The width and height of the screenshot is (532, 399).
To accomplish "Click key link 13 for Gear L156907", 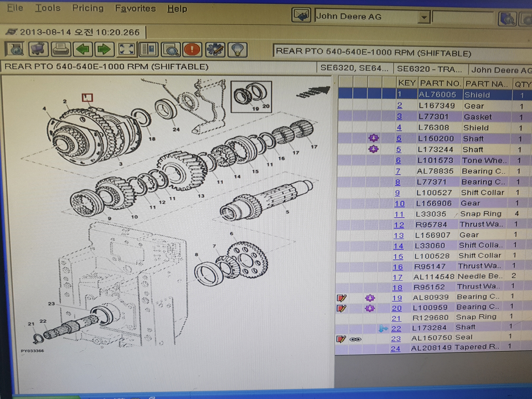I will coord(398,235).
